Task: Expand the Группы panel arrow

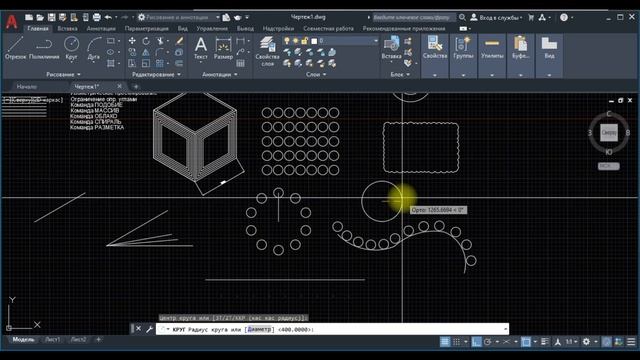Action: 463,75
